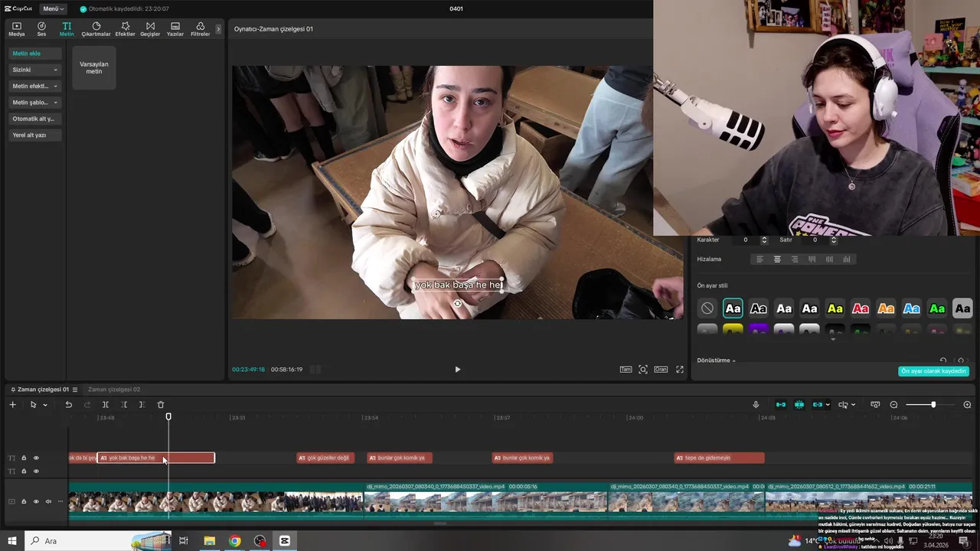Add new track with plus icon
The image size is (980, 551).
click(x=12, y=405)
